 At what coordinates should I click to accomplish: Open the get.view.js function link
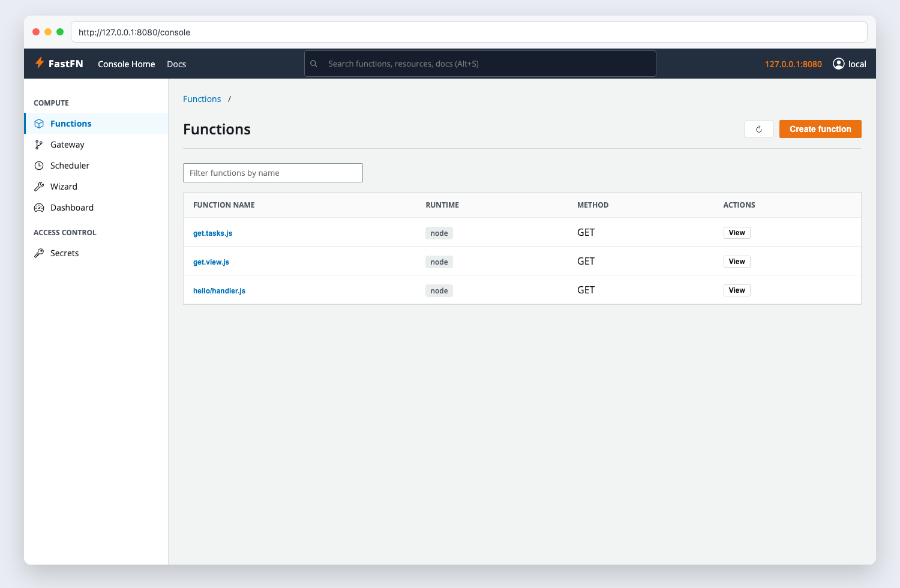click(x=211, y=262)
